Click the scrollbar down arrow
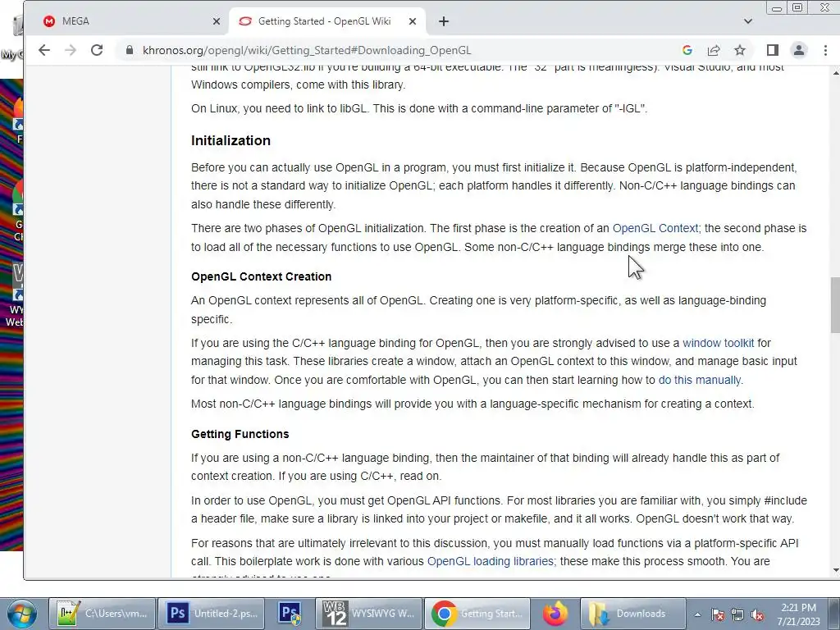The width and height of the screenshot is (840, 630). pyautogui.click(x=835, y=571)
